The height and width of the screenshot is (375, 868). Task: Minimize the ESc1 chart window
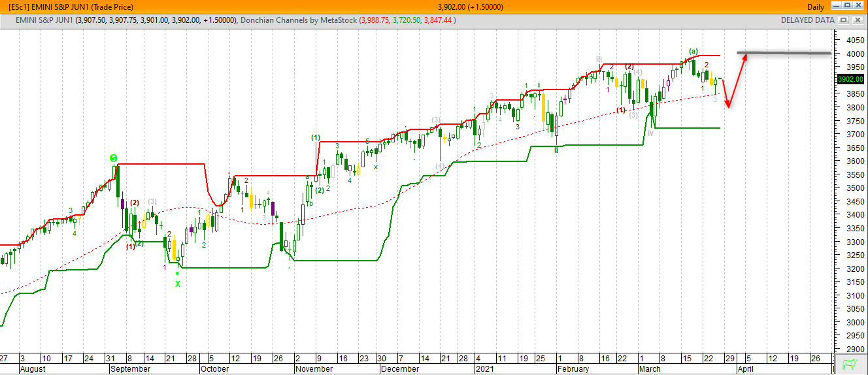pos(837,6)
